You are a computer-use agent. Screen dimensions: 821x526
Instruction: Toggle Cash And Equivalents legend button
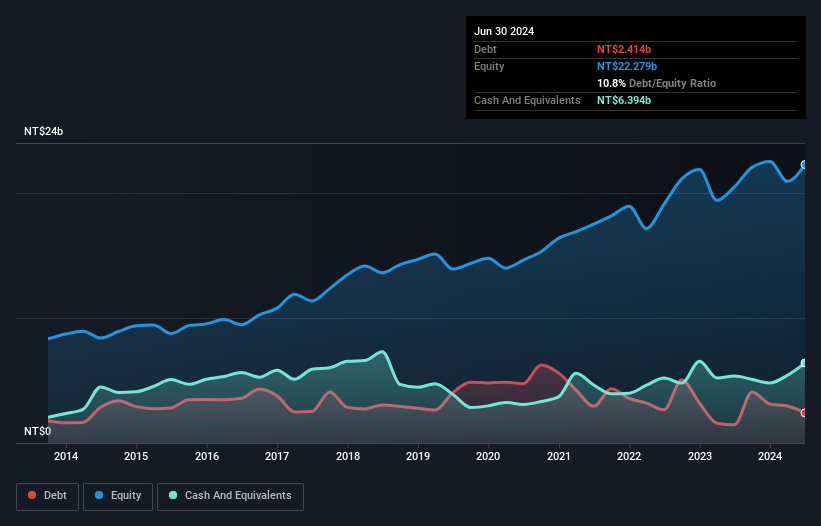(230, 496)
